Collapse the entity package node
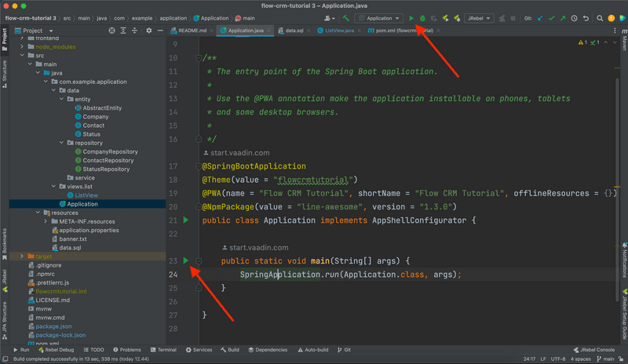The height and width of the screenshot is (364, 628). 61,99
